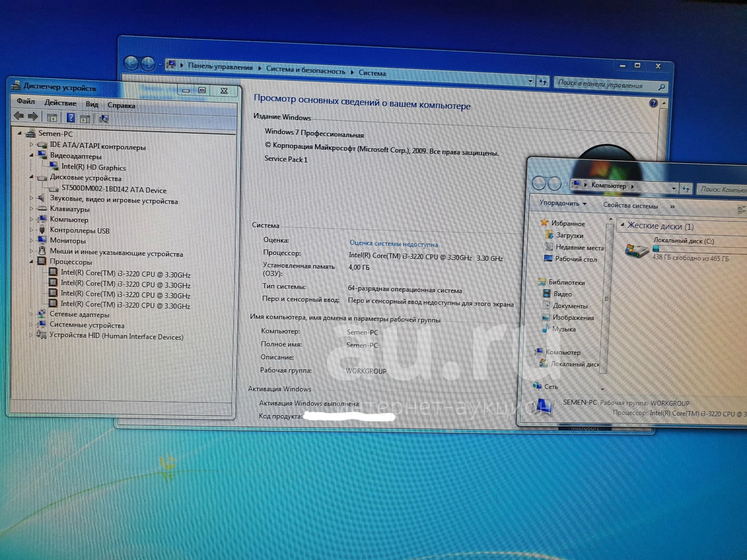
Task: Open Документы library
Action: 570,306
